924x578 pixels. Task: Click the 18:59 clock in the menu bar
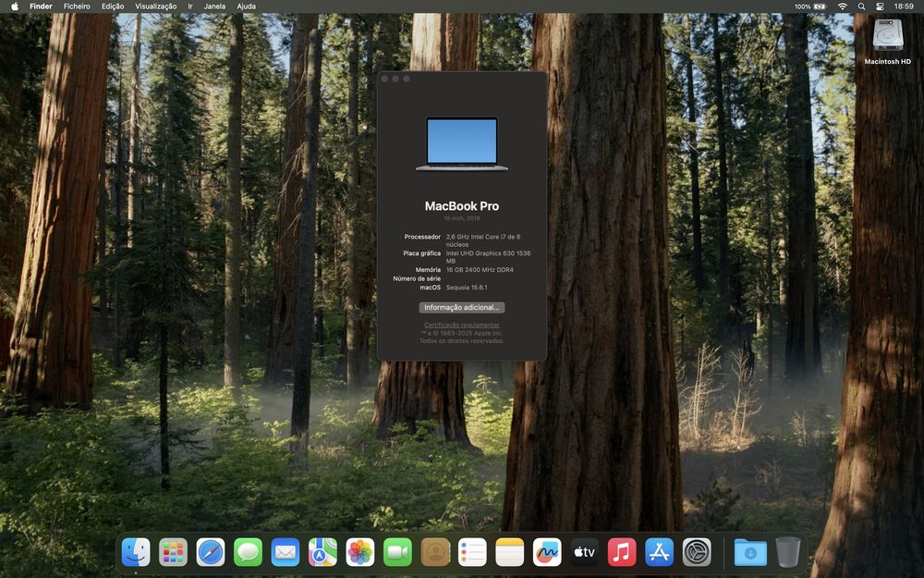coord(904,6)
